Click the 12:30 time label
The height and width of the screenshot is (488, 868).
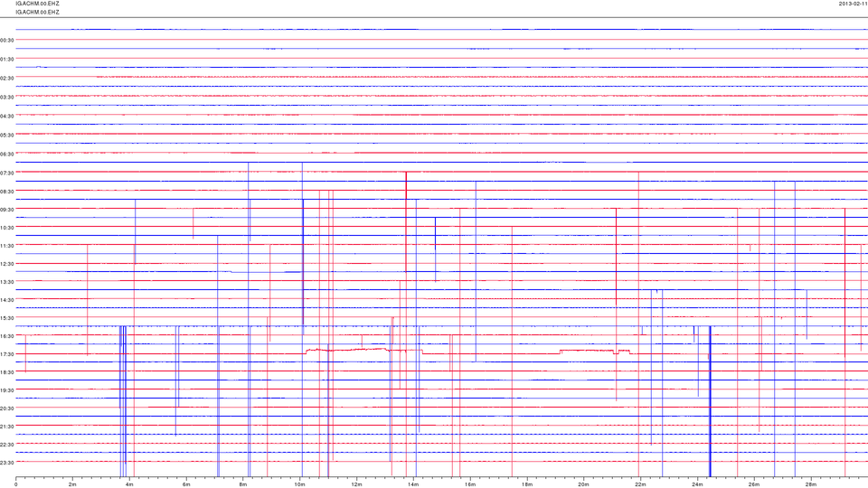(x=6, y=264)
